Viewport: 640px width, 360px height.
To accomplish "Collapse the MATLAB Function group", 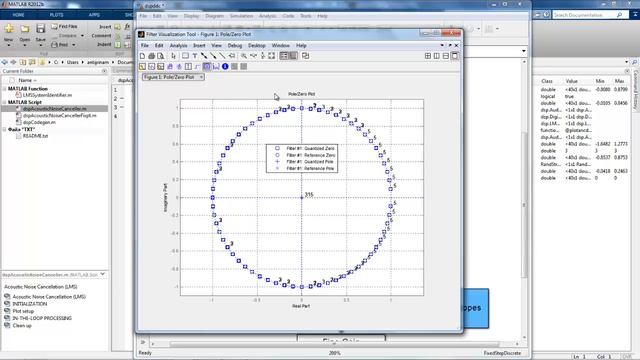I will pos(4,89).
